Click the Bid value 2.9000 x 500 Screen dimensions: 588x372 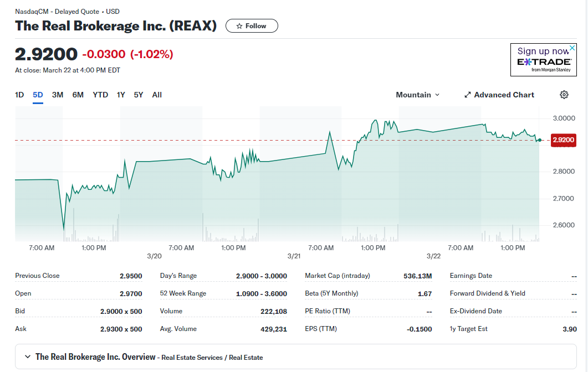(121, 311)
